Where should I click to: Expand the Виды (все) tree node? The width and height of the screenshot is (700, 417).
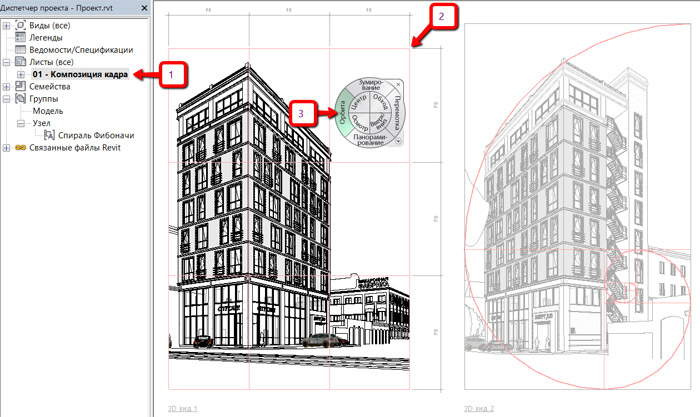(x=8, y=24)
